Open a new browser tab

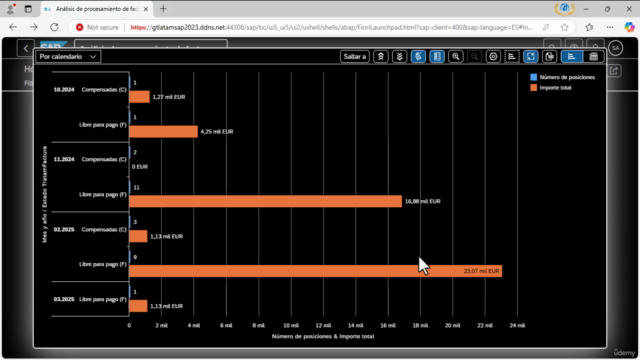(x=163, y=9)
